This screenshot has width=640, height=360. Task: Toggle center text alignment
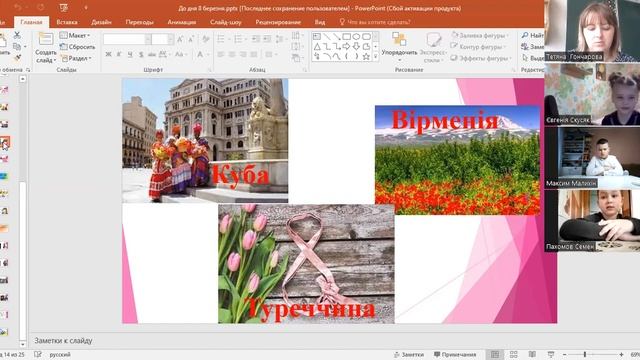[232, 54]
